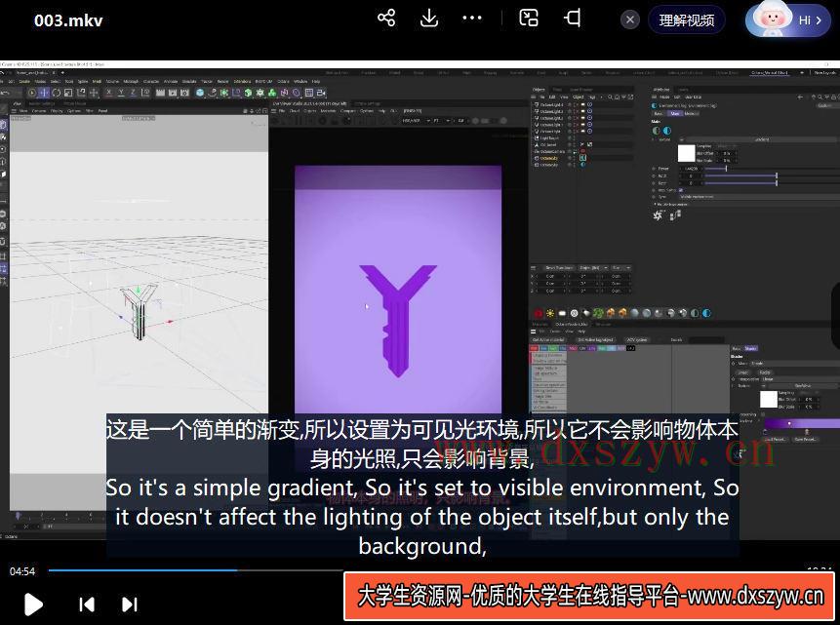Click the Octane aperture icon in Attributes
Screen dimensions: 840x625
(x=658, y=215)
